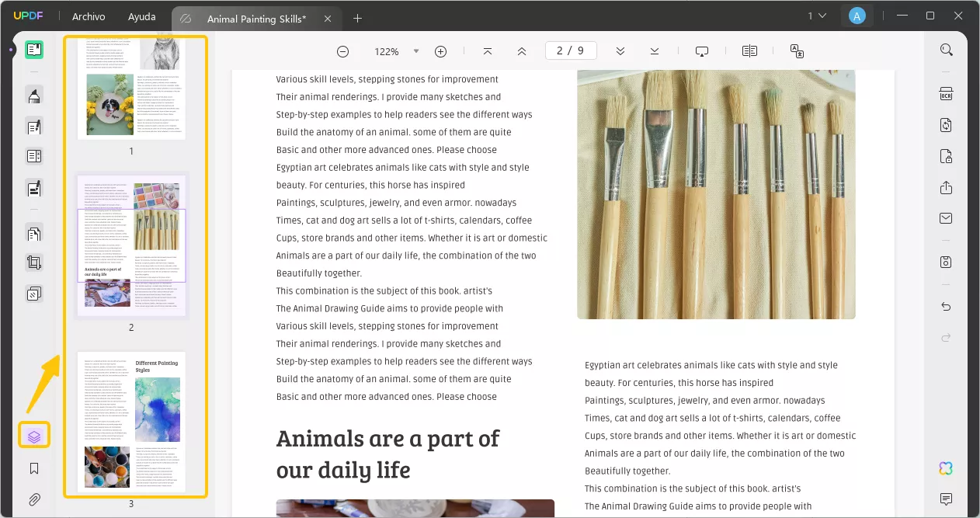This screenshot has height=518, width=980.
Task: Open the Organize Pages tool
Action: coord(33,233)
